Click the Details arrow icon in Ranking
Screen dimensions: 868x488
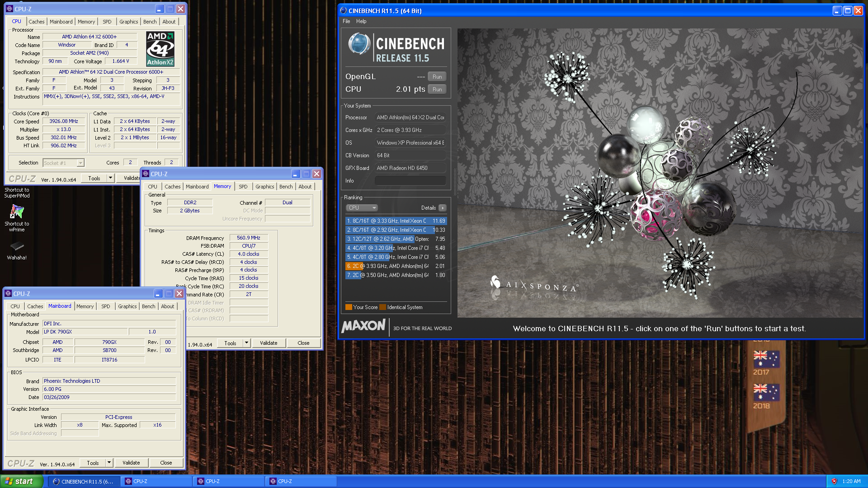(442, 208)
